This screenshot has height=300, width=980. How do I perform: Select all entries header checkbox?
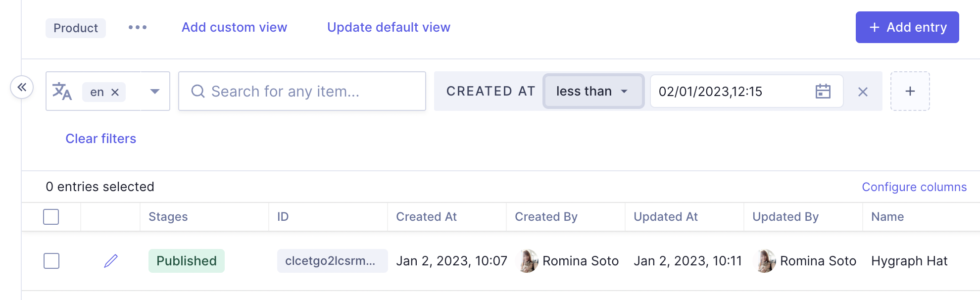[51, 217]
